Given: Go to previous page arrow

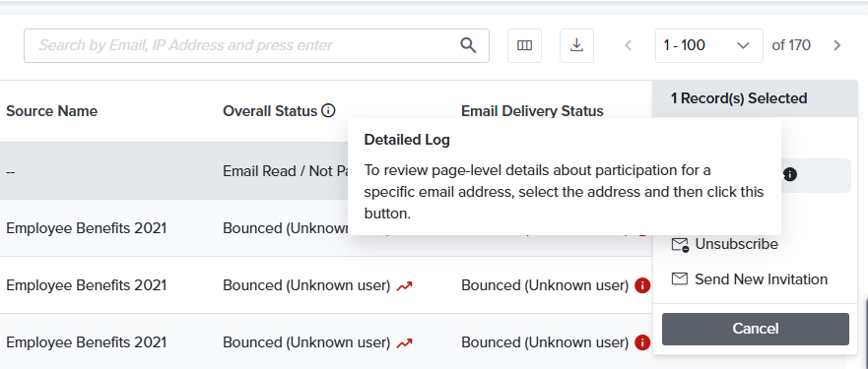Looking at the screenshot, I should tap(629, 45).
